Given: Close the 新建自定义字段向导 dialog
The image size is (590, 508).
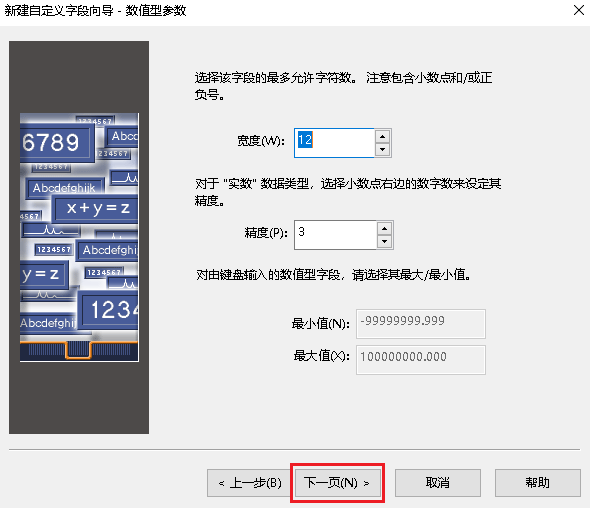Looking at the screenshot, I should pyautogui.click(x=579, y=10).
